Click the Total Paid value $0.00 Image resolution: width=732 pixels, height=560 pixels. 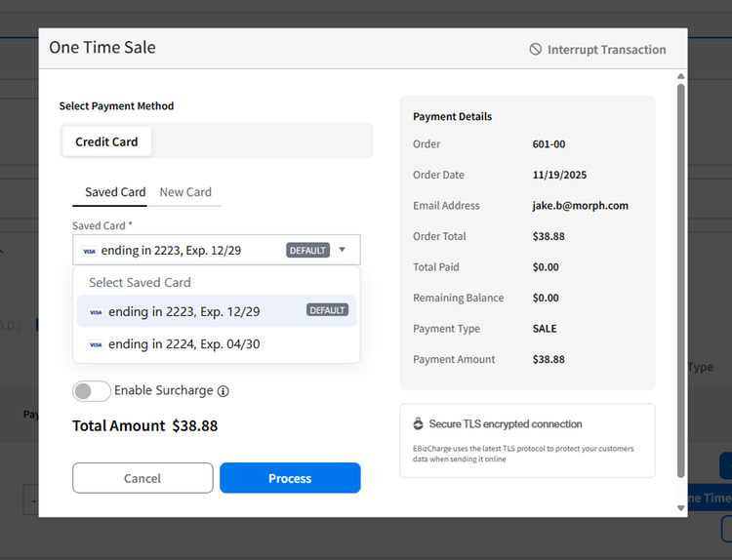coord(546,267)
